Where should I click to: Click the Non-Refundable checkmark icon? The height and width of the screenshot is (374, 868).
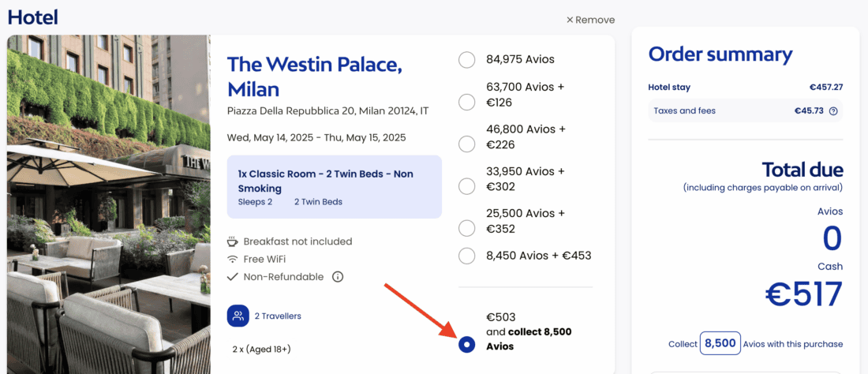232,277
